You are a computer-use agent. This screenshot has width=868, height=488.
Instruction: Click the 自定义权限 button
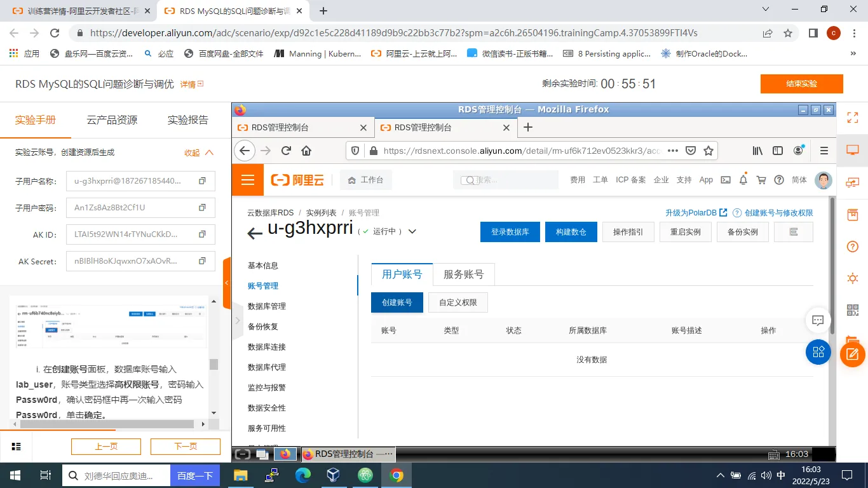tap(458, 302)
